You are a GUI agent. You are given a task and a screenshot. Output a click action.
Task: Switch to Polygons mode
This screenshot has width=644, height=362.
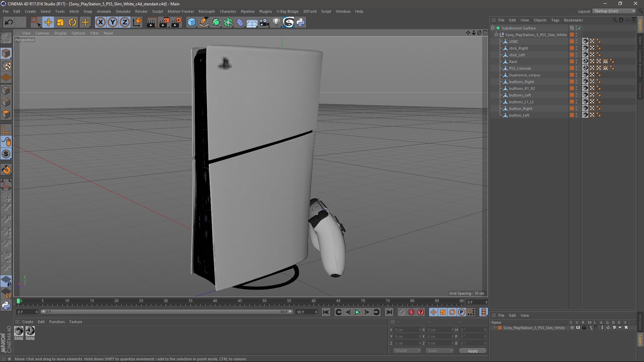[6, 114]
